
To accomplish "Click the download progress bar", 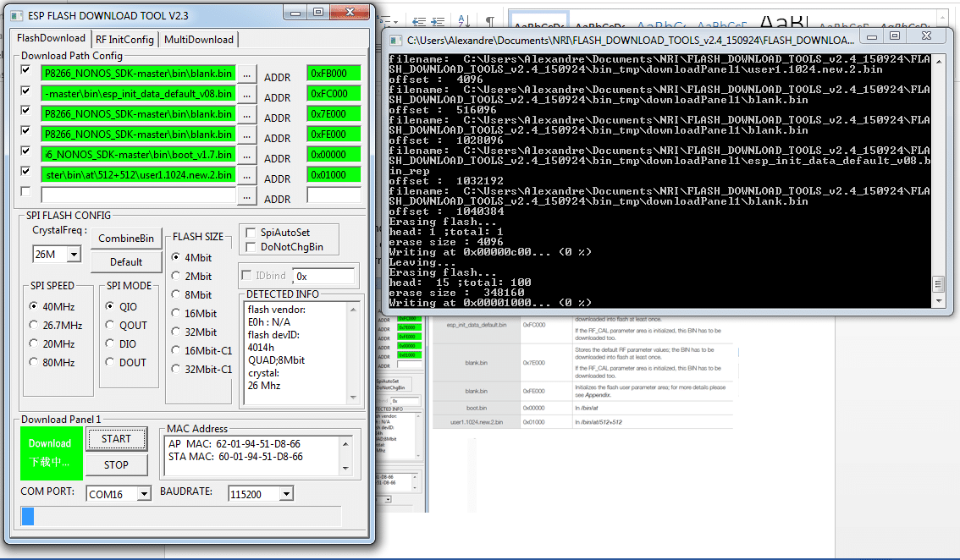I will 180,517.
